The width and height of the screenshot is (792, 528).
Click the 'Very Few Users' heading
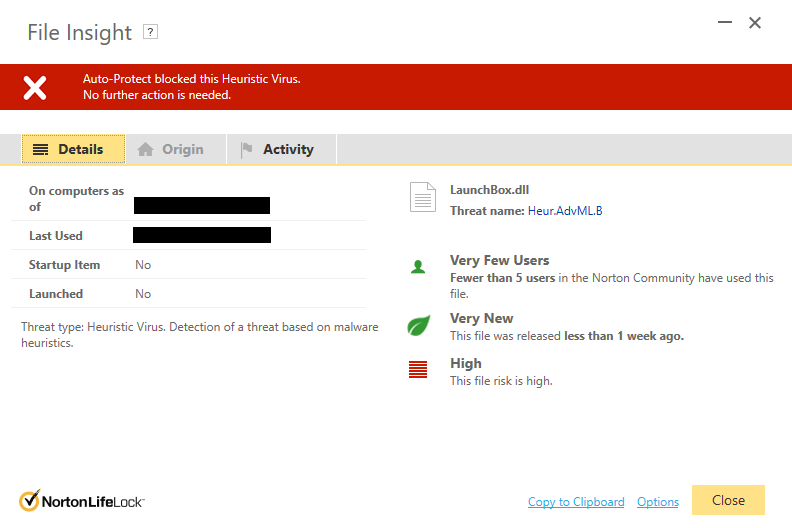click(x=500, y=260)
